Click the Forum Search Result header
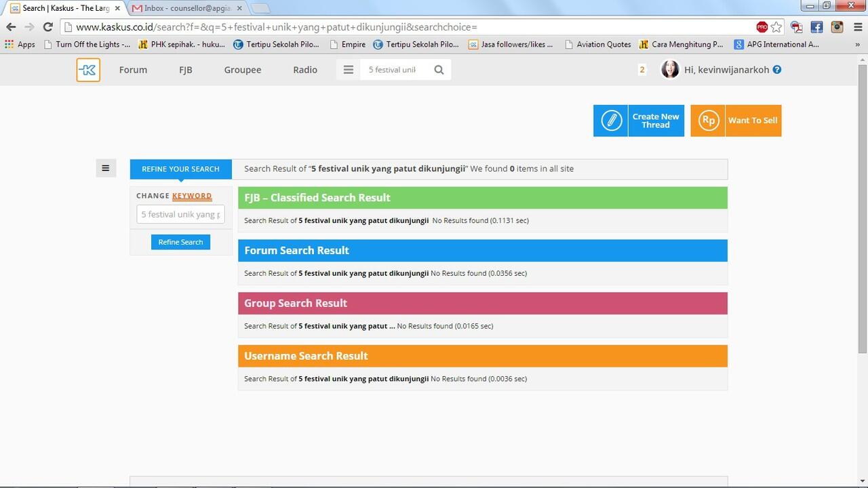Screen dimensions: 868x488 click(482, 251)
